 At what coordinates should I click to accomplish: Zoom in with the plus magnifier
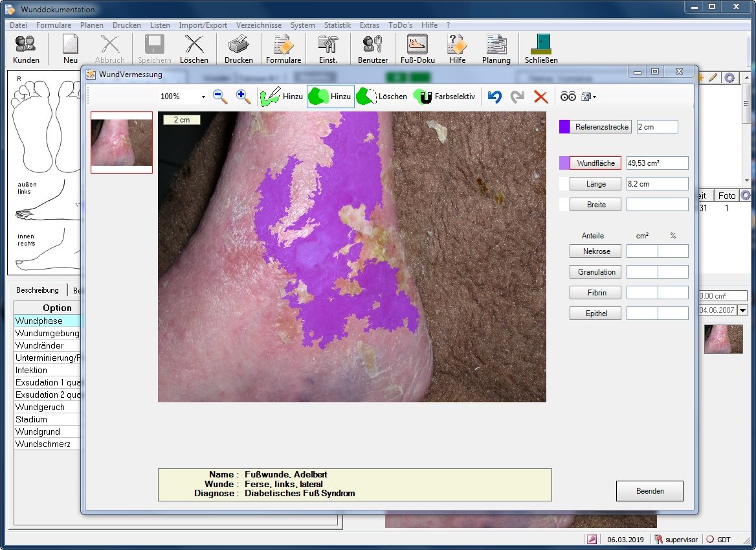[x=243, y=97]
